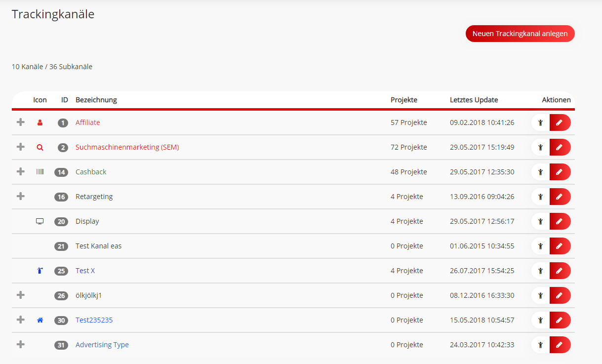Click the person icon for Advertising Type
The image size is (602, 364).
tap(540, 345)
